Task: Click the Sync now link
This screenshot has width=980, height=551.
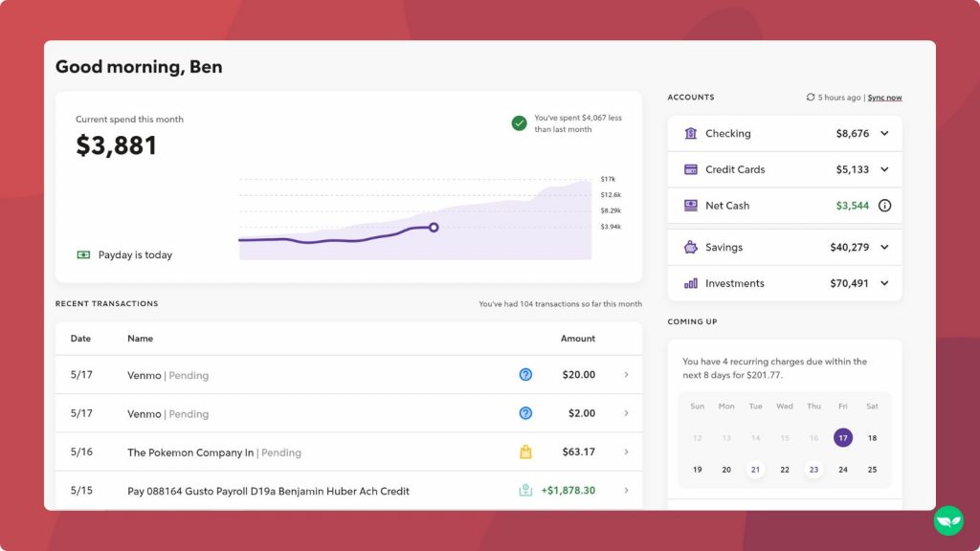Action: click(883, 97)
